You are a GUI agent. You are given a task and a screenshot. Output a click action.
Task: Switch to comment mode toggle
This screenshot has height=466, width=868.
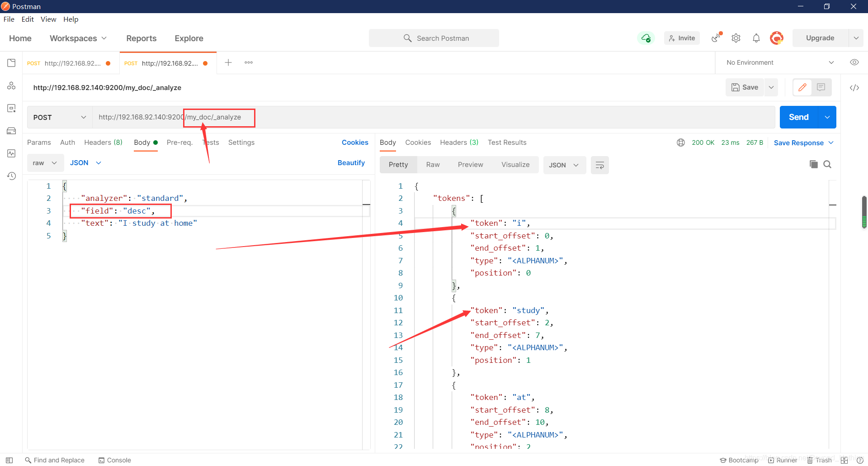821,87
